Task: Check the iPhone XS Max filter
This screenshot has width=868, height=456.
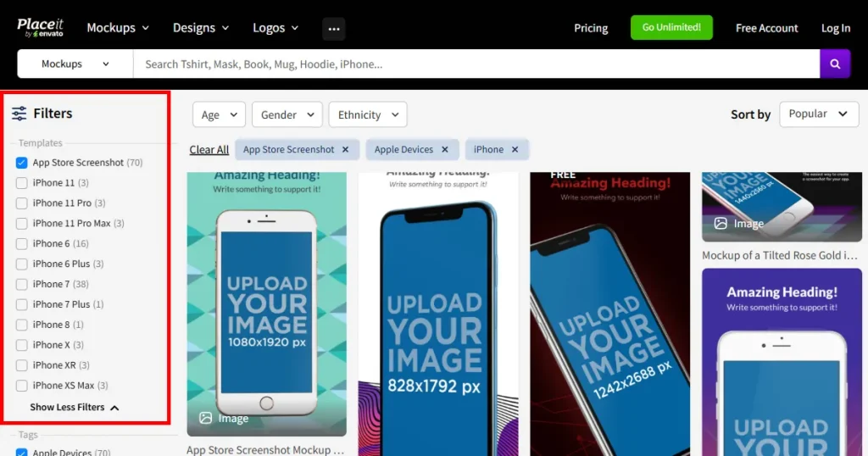Action: (21, 386)
